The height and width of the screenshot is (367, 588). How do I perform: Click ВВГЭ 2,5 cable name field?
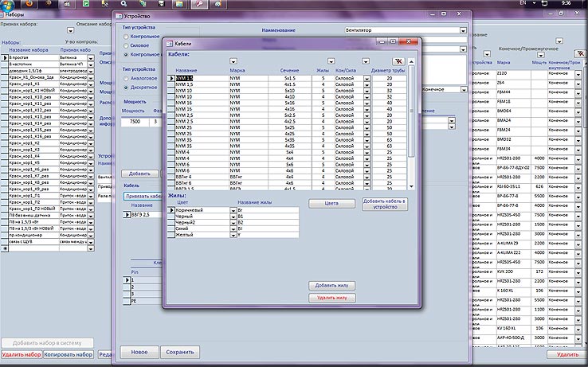[x=147, y=215]
